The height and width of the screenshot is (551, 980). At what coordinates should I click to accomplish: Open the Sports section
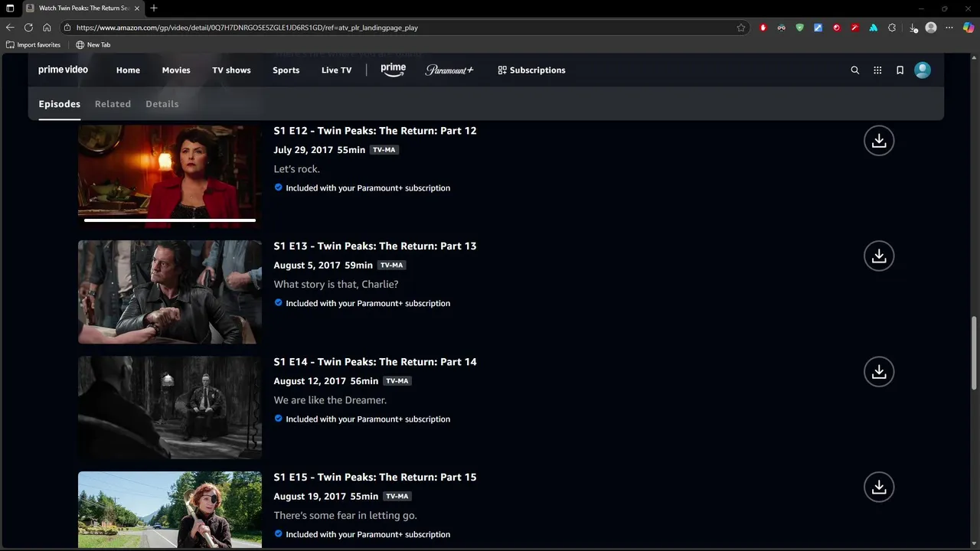(x=286, y=70)
